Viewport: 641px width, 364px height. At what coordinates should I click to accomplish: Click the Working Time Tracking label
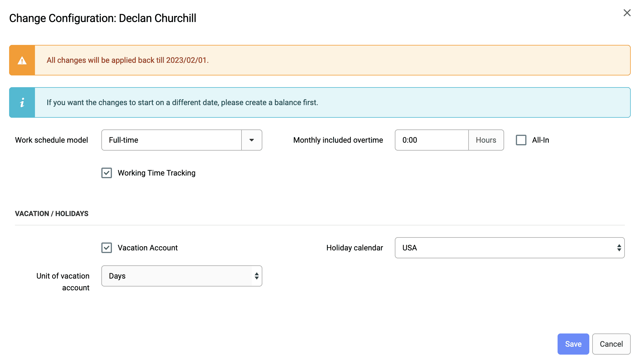[x=157, y=173]
